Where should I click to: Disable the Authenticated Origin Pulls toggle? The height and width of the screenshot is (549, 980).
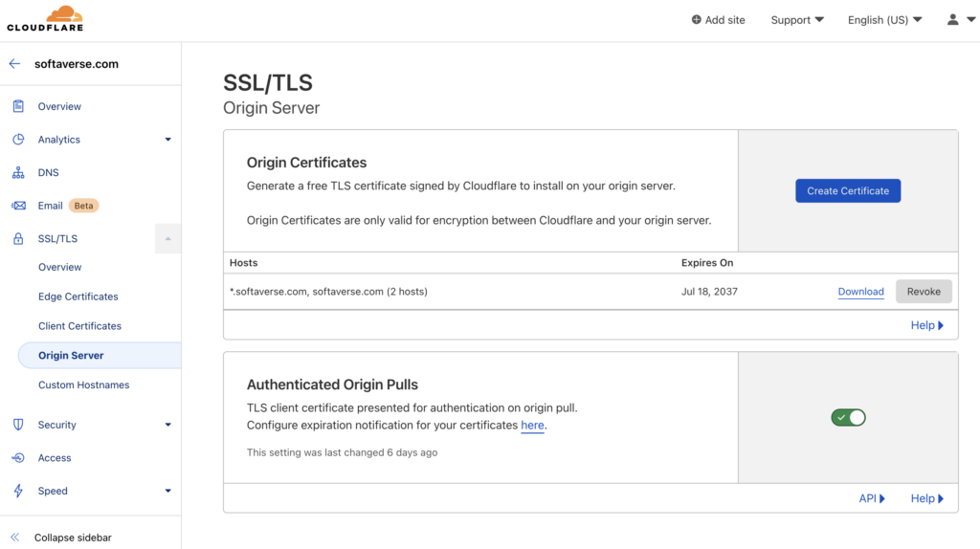point(848,417)
